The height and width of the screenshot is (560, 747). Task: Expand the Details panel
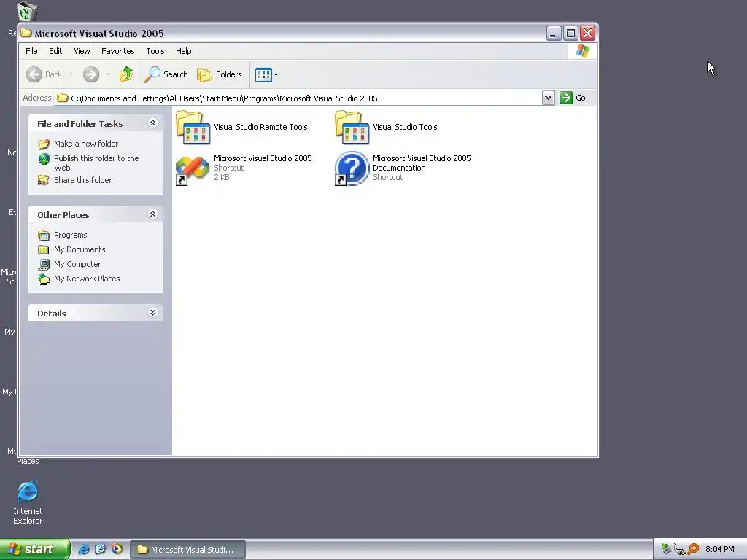[x=152, y=312]
